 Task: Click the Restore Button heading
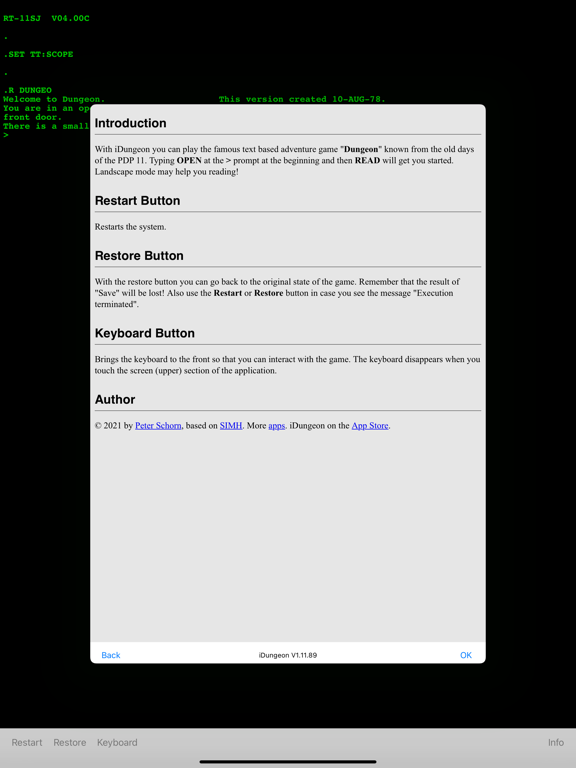pos(139,256)
